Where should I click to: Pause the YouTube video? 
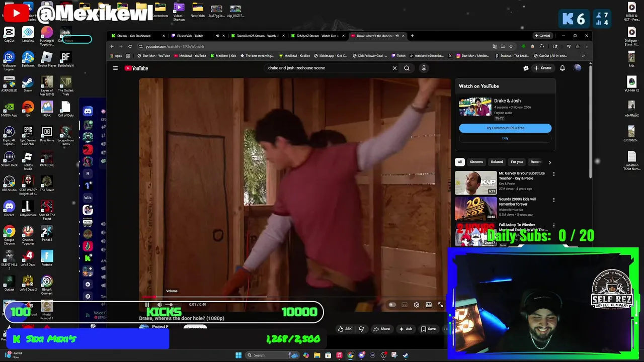147,305
